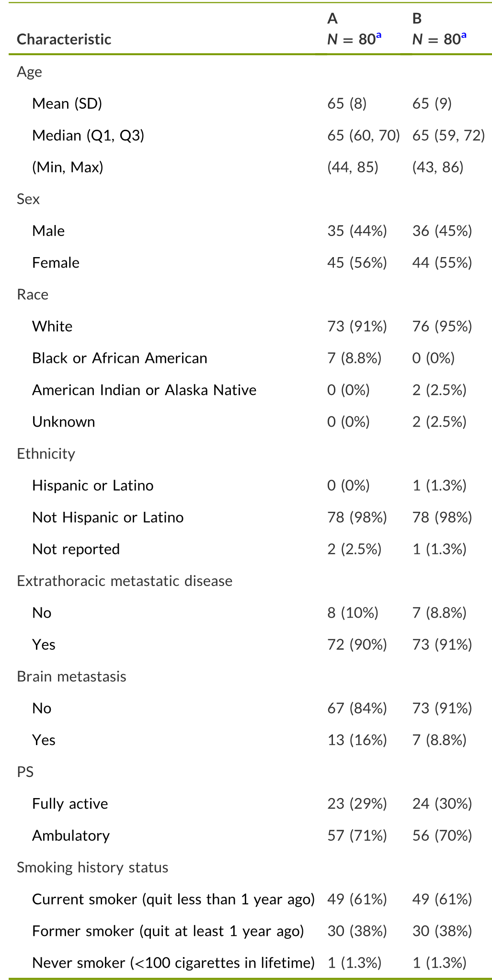Click footnote link 'a' in column A header

(378, 35)
